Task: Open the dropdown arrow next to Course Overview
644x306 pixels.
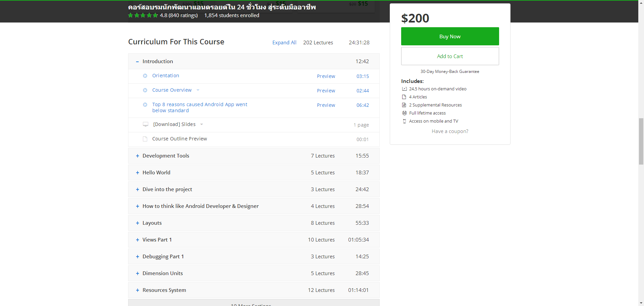Action: (198, 90)
